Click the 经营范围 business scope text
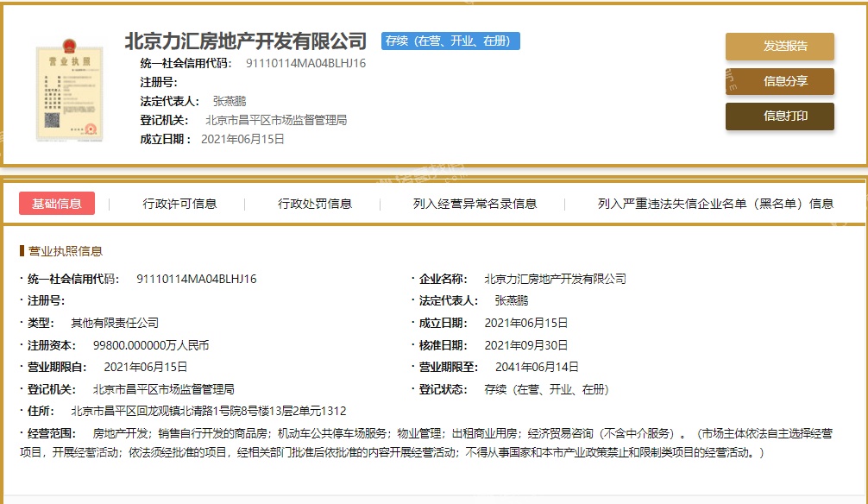Screen dimensions: 868x504 [426, 443]
